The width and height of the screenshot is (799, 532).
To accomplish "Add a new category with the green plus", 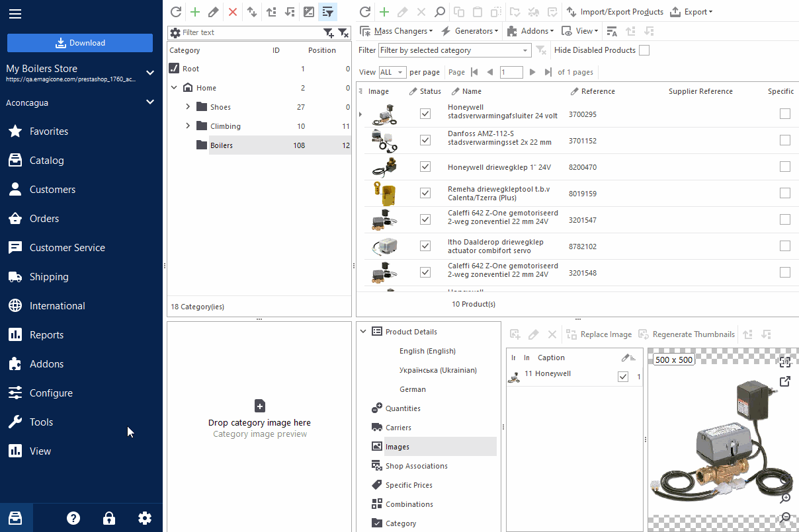I will point(194,12).
